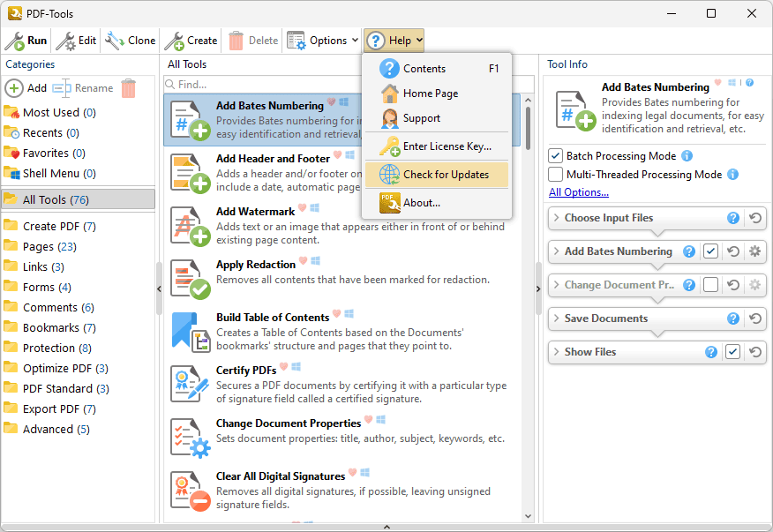Select the Apply Redaction tool icon

pos(191,279)
